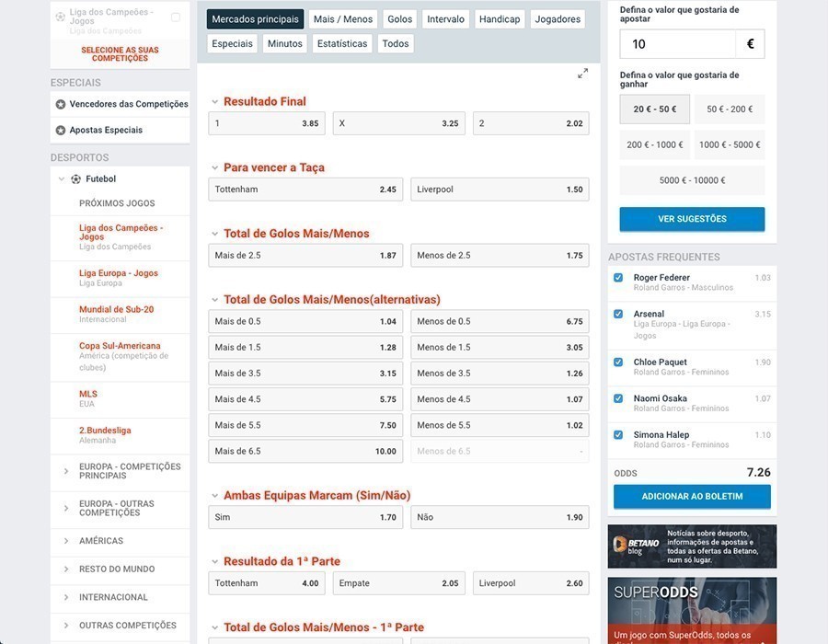Click the Ver Sugestões button
Image resolution: width=828 pixels, height=644 pixels.
[x=692, y=219]
